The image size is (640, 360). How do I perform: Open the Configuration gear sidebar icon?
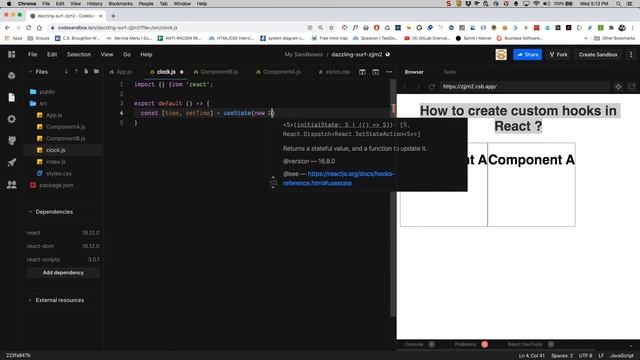coord(11,119)
